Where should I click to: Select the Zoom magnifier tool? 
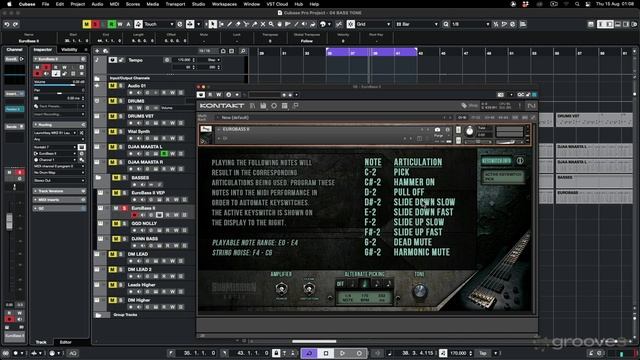[x=271, y=24]
